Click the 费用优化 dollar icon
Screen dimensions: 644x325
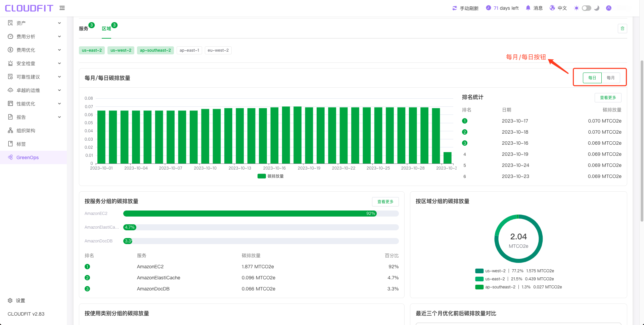tap(10, 50)
